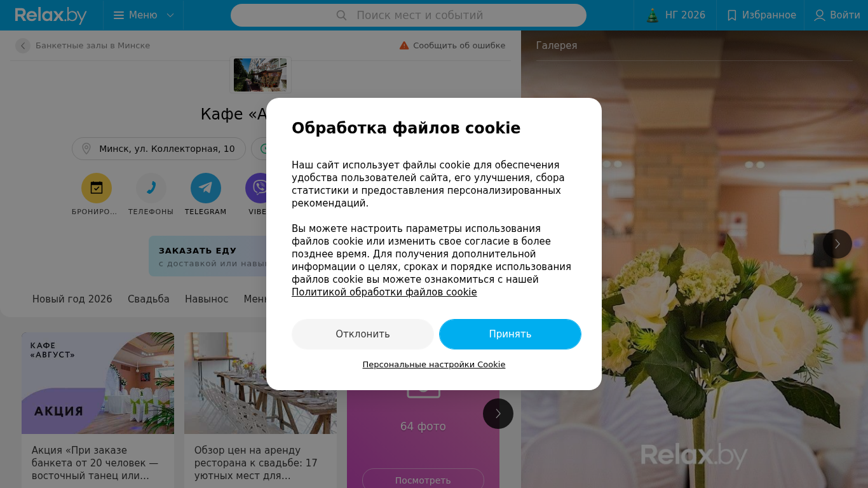Open the Меню dropdown
Screen dimensions: 868x488
(x=144, y=15)
